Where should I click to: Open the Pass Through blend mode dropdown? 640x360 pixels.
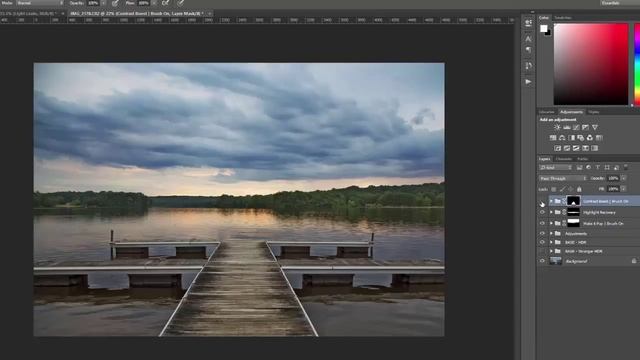563,178
